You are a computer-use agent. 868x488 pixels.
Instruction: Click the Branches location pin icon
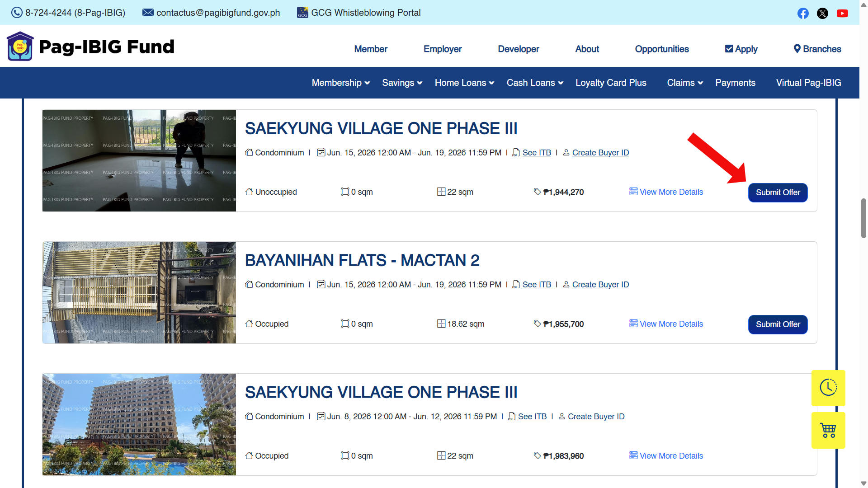point(797,49)
